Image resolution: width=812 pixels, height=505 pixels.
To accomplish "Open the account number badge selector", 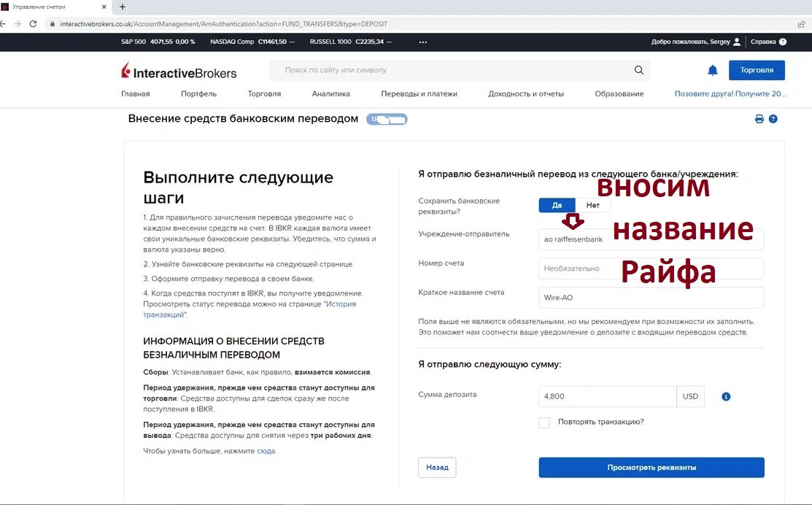I will [x=387, y=119].
